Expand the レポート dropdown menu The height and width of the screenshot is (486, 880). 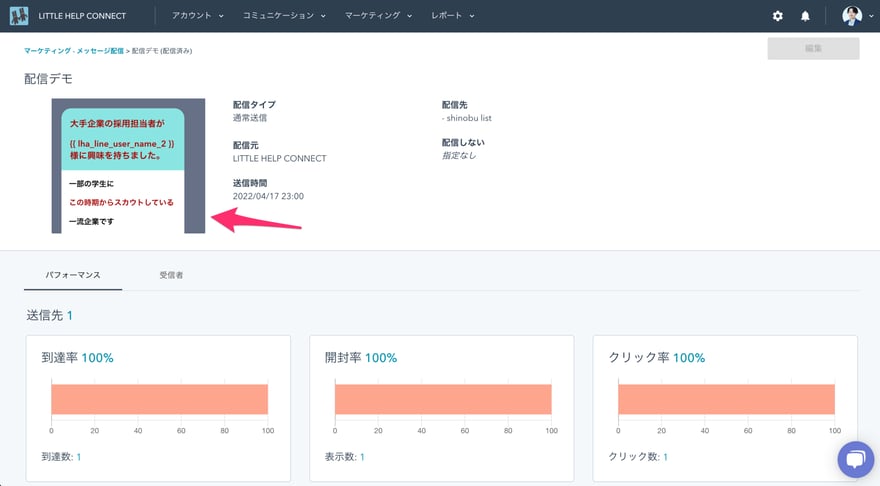click(x=452, y=16)
